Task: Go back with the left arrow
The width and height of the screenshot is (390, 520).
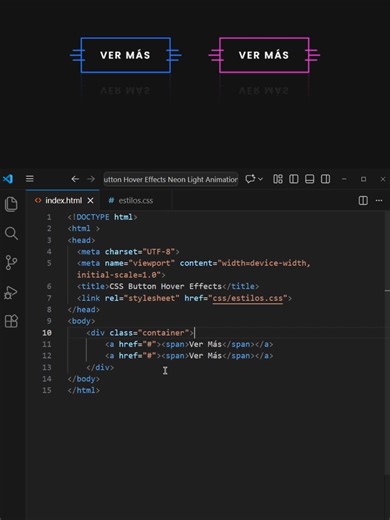Action: (75, 179)
